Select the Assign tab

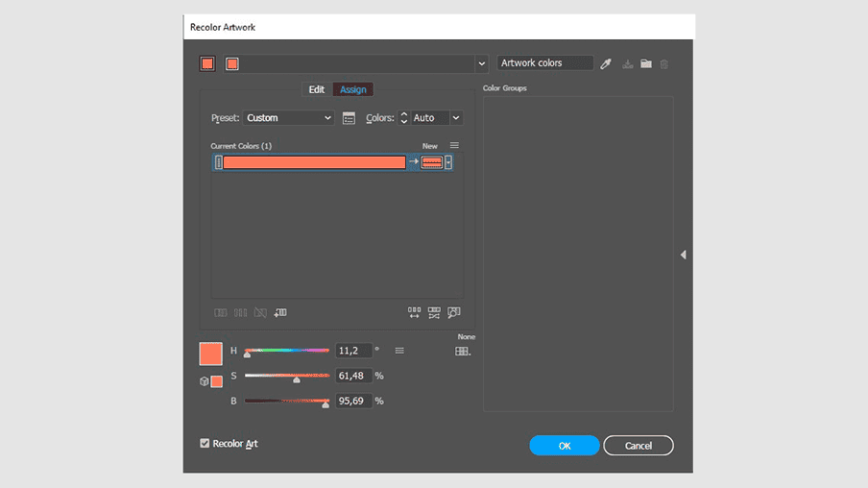point(352,89)
